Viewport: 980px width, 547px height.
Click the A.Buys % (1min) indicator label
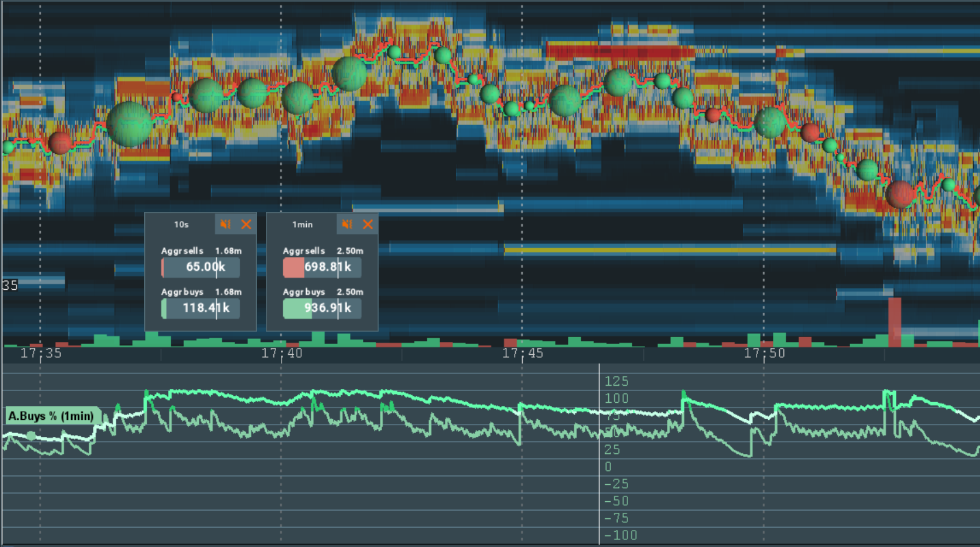tap(53, 416)
